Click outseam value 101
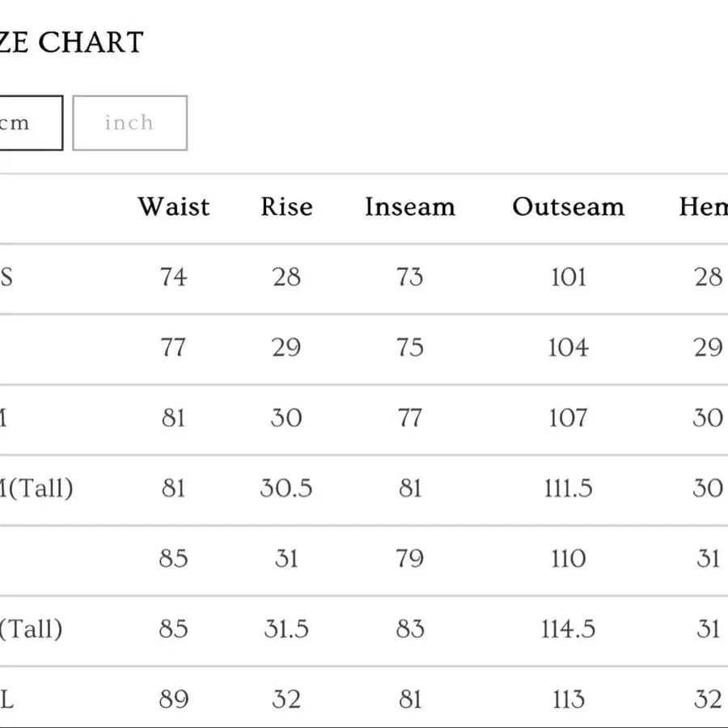 tap(569, 277)
